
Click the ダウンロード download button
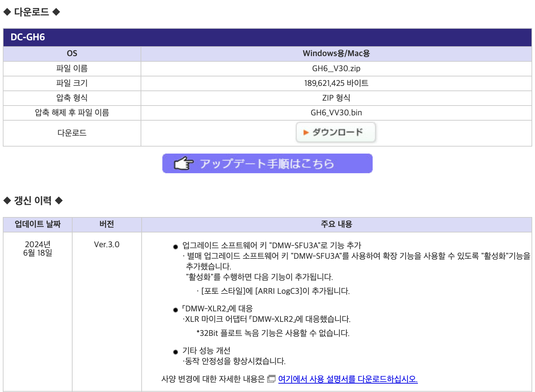336,133
